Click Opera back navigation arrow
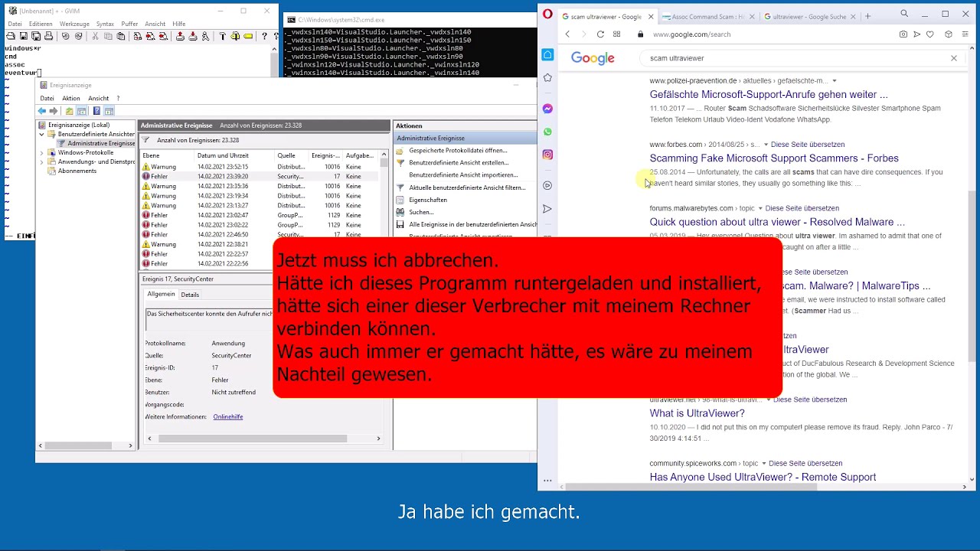Image resolution: width=980 pixels, height=551 pixels. point(567,34)
